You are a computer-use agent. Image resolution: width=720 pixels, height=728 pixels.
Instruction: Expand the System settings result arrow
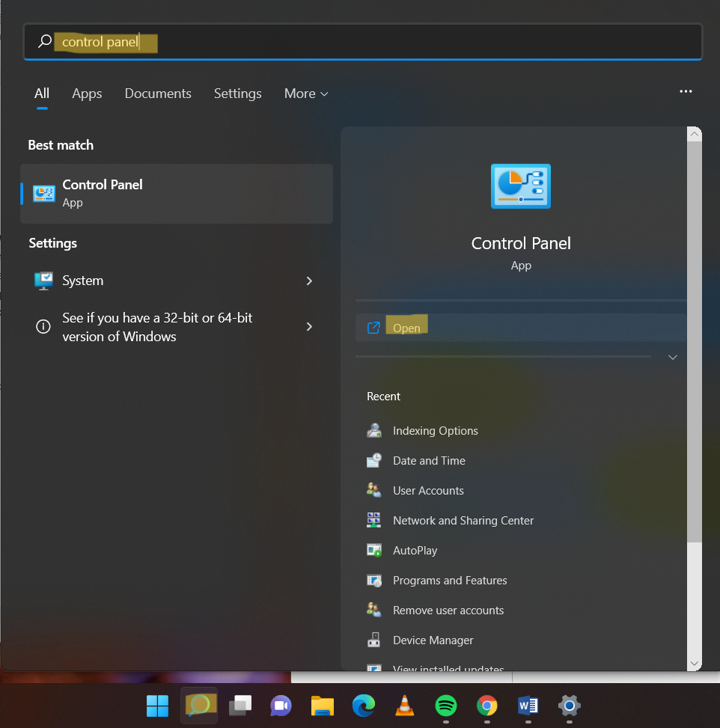[x=309, y=281]
